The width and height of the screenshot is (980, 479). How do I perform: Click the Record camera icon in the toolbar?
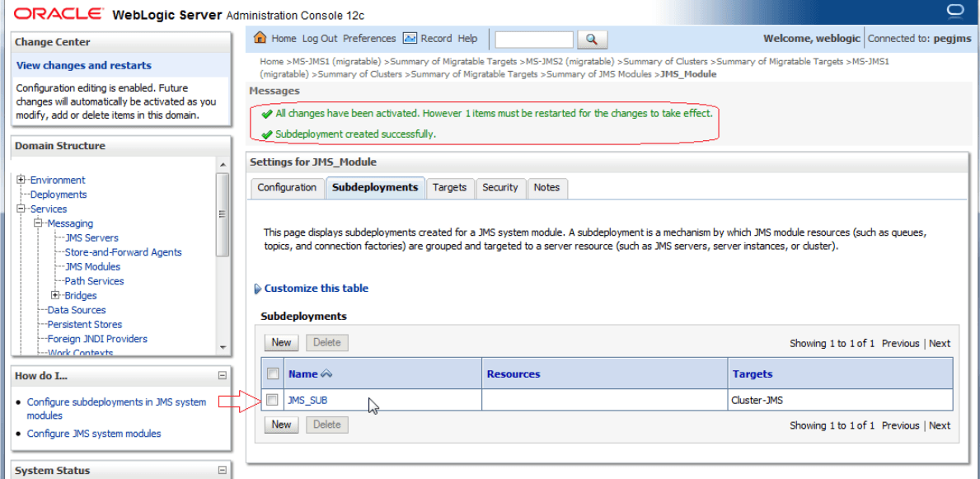tap(410, 38)
